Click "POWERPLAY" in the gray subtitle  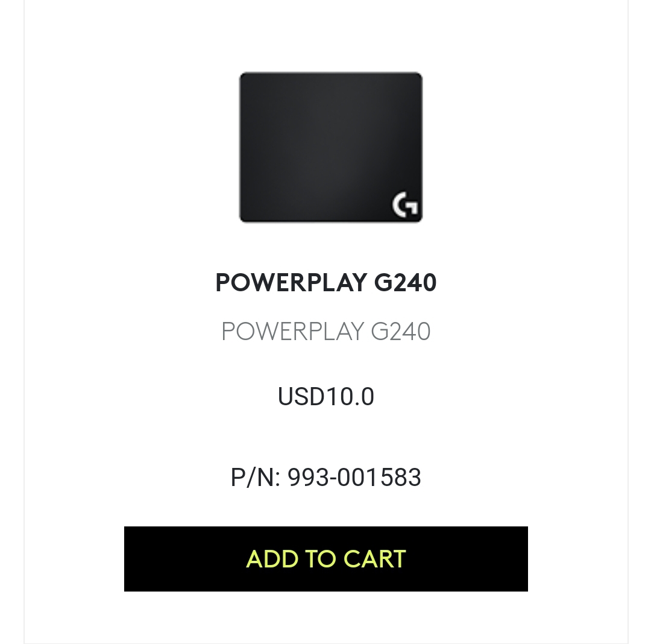(293, 331)
